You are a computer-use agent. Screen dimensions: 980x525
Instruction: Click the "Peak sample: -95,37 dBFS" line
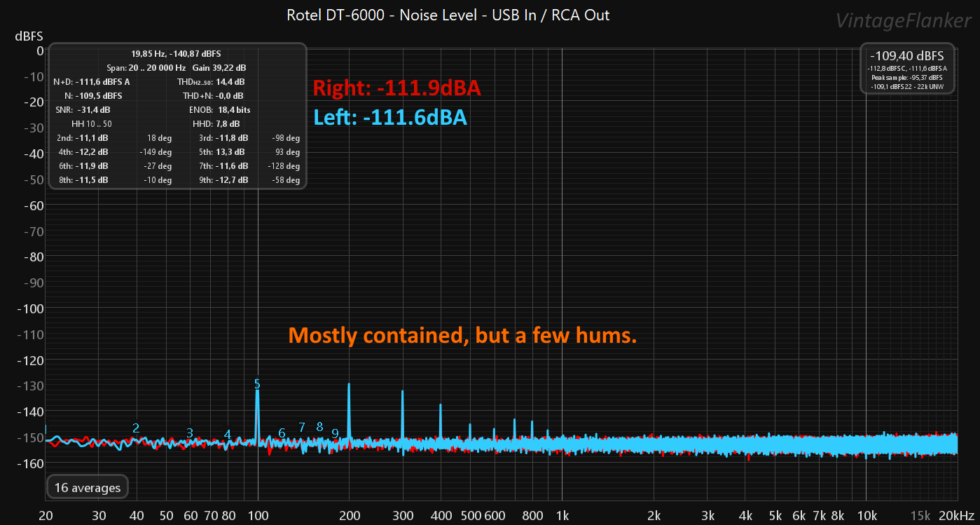coord(906,77)
